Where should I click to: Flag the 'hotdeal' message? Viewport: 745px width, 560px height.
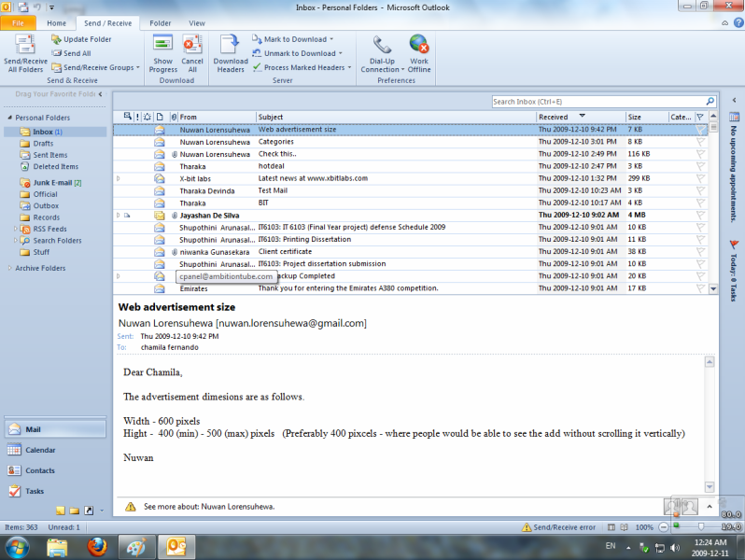click(700, 166)
